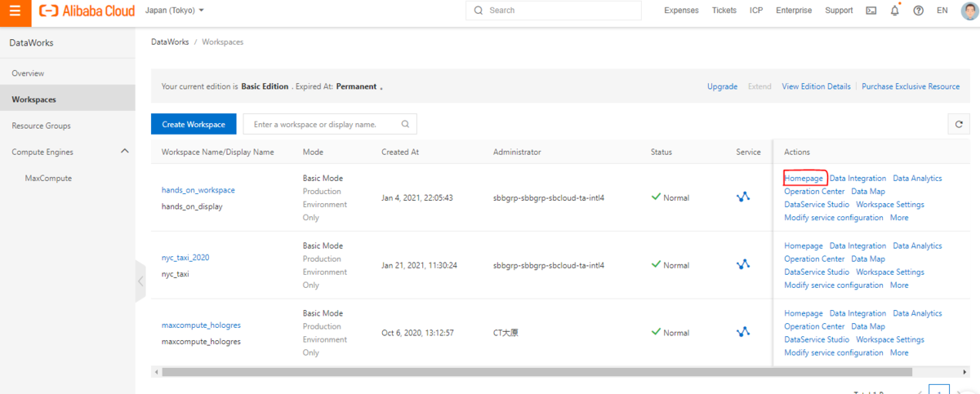Open the Enterprise menu
Image resolution: width=980 pixels, height=394 pixels.
pyautogui.click(x=794, y=11)
